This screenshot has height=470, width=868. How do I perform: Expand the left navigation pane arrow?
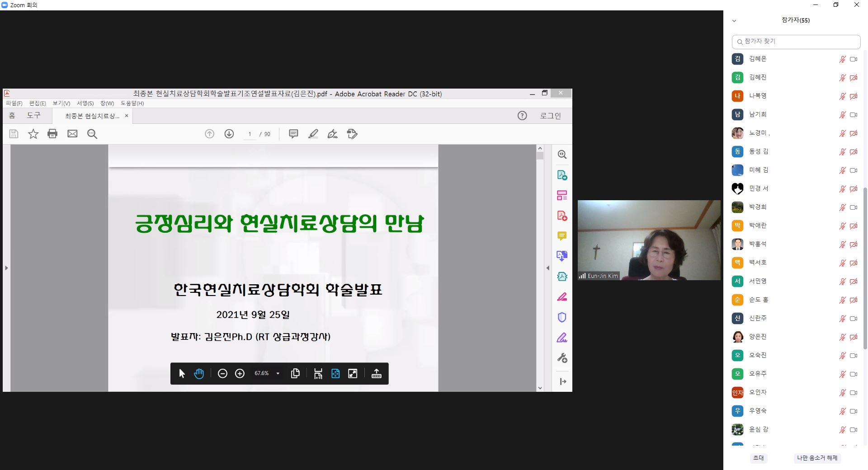[6, 268]
